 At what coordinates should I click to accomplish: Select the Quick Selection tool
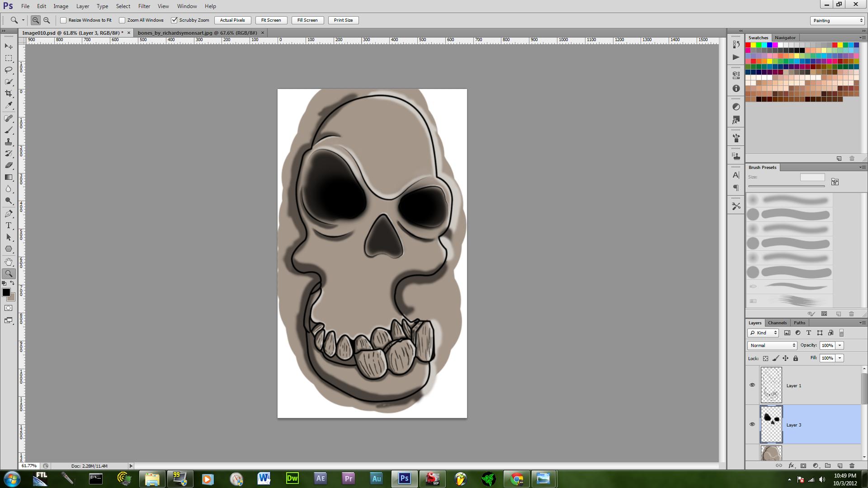(9, 82)
